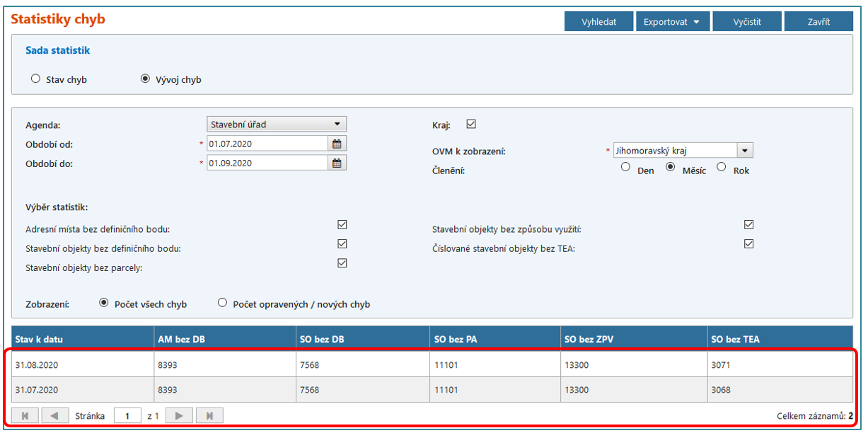
Task: Toggle Adresní místa bez definičního bodu checkbox
Action: coord(342,225)
